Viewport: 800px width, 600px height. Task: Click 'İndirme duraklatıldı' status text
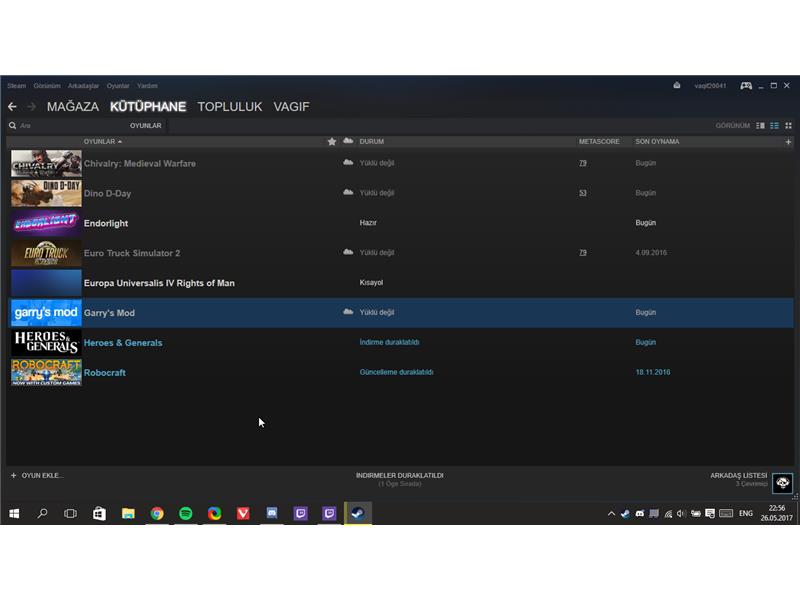389,342
